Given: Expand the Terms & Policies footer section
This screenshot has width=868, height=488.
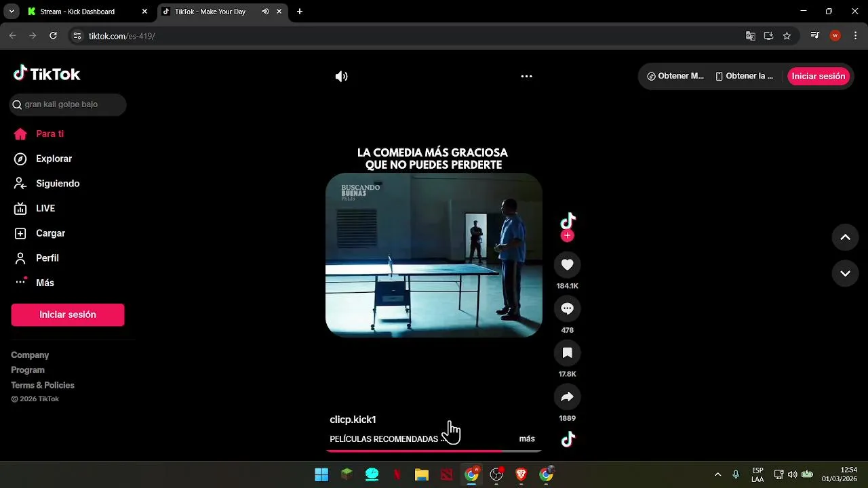Looking at the screenshot, I should pos(43,385).
